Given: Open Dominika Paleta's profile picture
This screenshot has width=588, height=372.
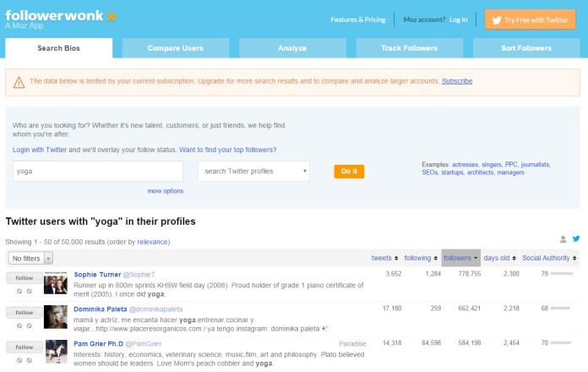Looking at the screenshot, I should coord(56,317).
